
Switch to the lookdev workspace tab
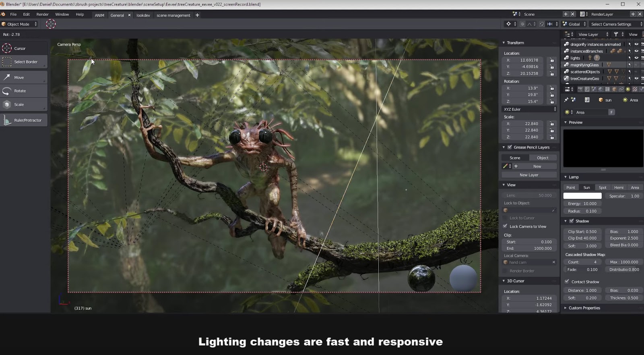point(143,15)
